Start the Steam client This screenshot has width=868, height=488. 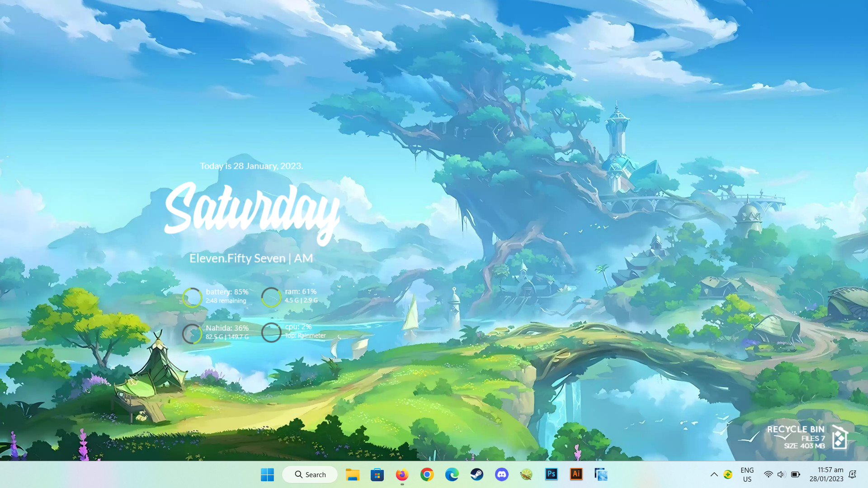pyautogui.click(x=476, y=474)
